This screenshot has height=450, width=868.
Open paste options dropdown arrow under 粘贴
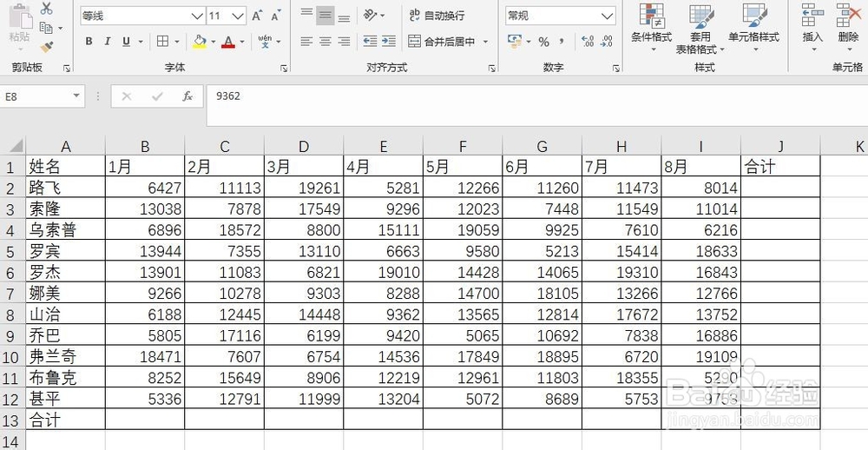[x=20, y=50]
